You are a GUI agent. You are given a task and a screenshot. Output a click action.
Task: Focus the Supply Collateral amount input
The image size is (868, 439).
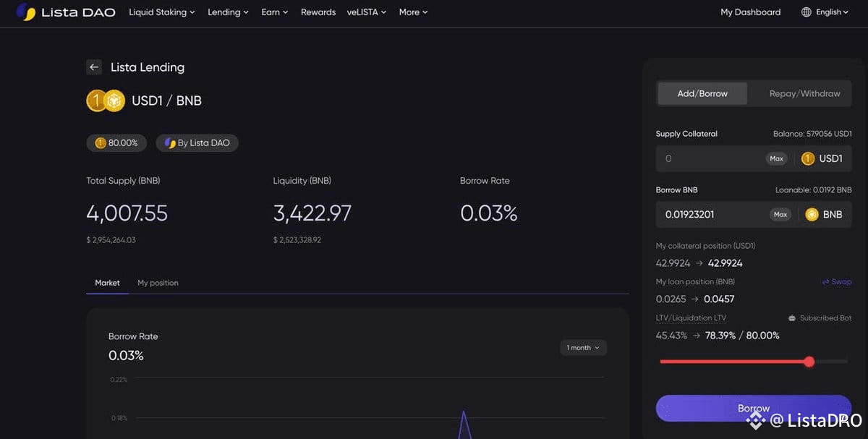[712, 158]
